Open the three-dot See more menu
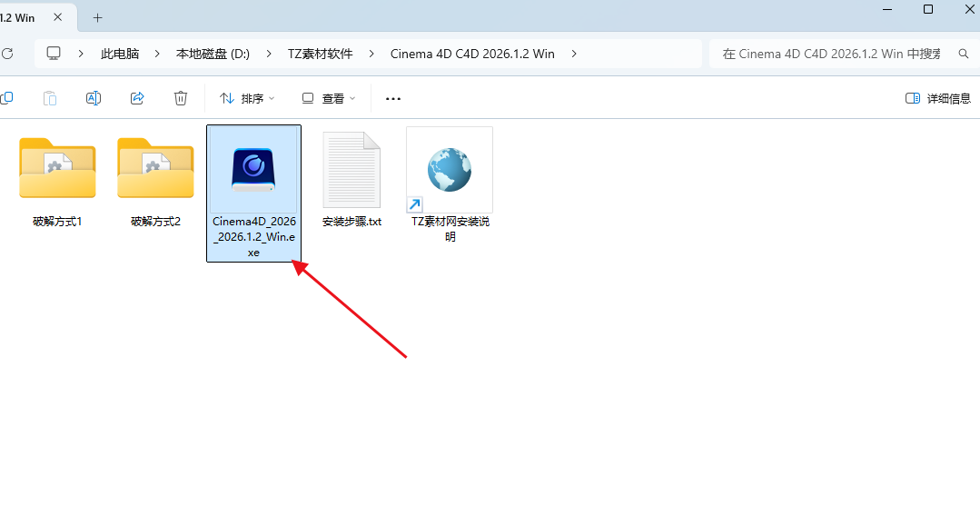Image resolution: width=980 pixels, height=526 pixels. [393, 98]
